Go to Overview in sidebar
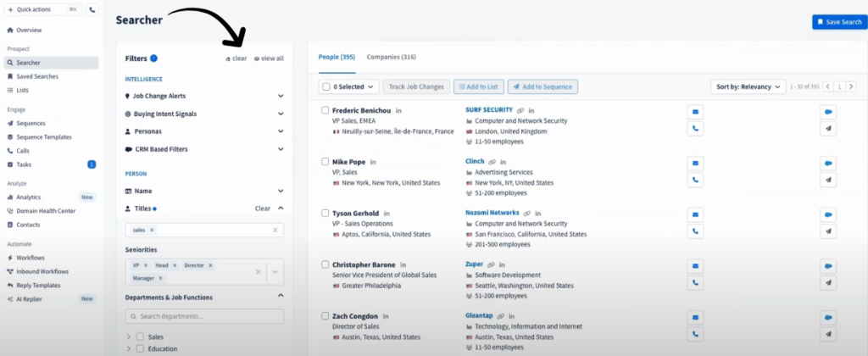This screenshot has width=868, height=356. (x=29, y=30)
